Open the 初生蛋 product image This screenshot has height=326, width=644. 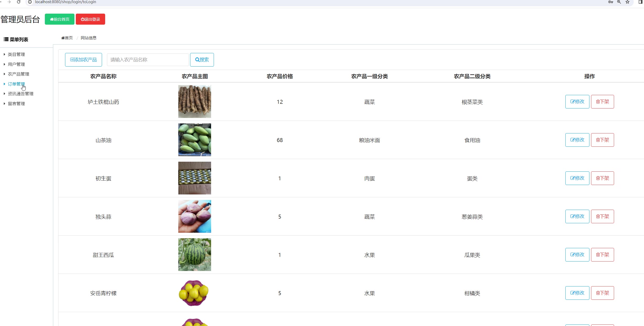click(195, 178)
